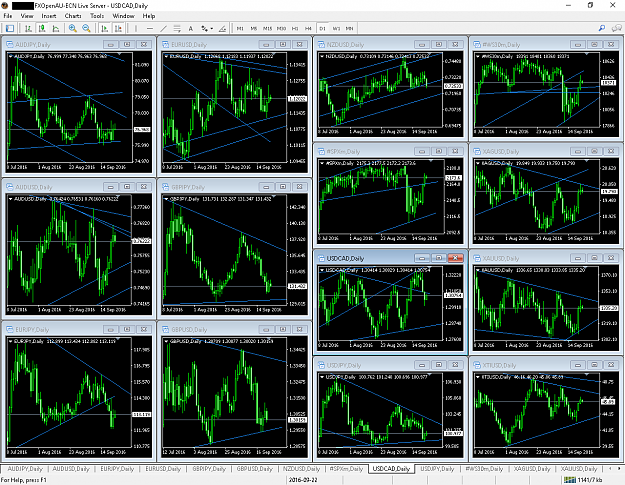625x485 pixels.
Task: Click the connection status indicator 1141/7 kb
Action: point(582,480)
